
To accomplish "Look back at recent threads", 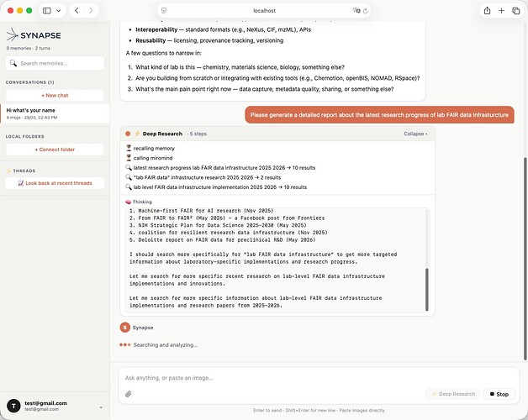I will pyautogui.click(x=55, y=183).
